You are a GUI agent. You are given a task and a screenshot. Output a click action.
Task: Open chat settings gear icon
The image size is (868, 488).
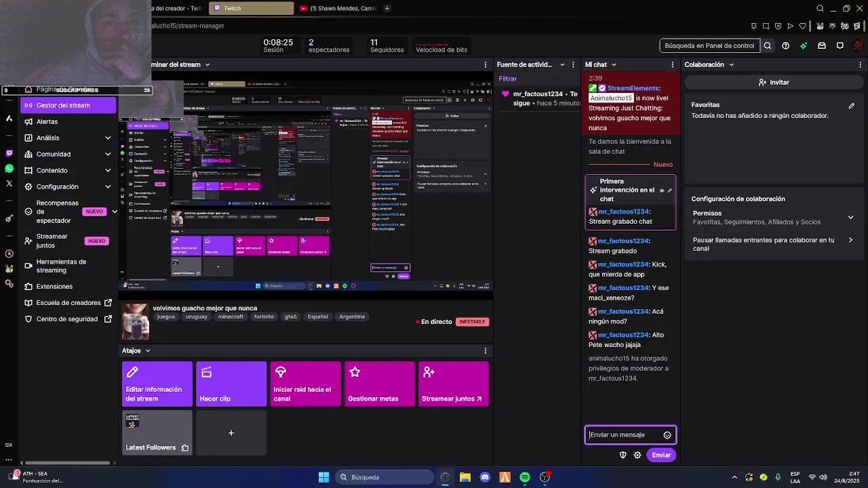[637, 455]
